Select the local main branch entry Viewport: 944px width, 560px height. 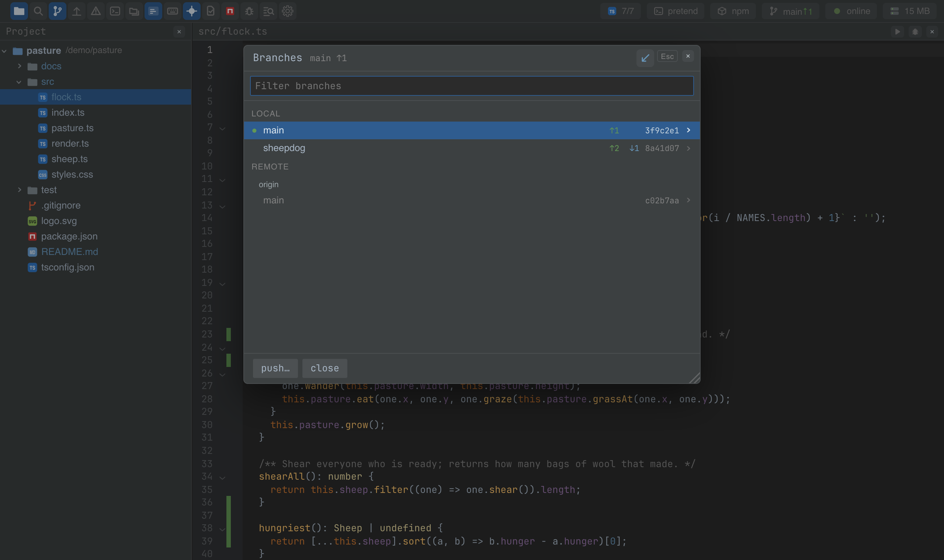472,130
